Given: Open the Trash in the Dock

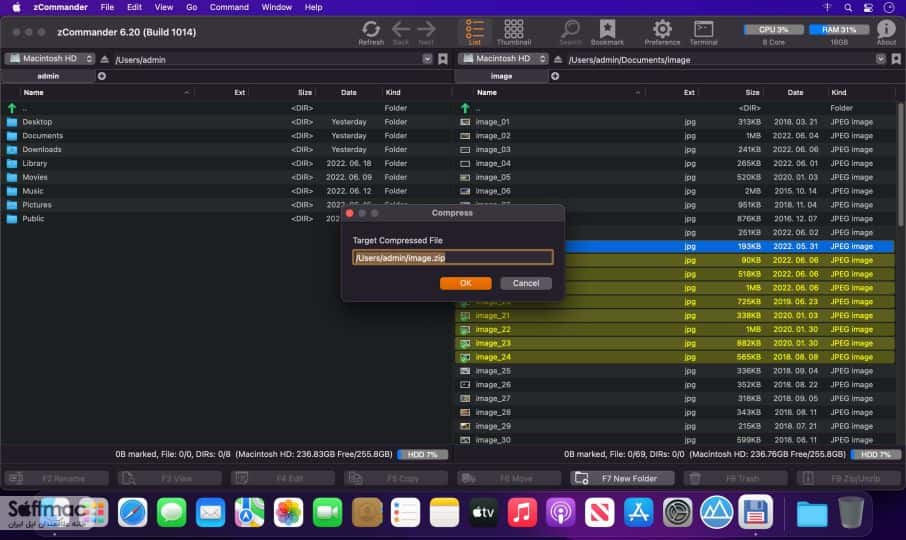Looking at the screenshot, I should coord(851,512).
